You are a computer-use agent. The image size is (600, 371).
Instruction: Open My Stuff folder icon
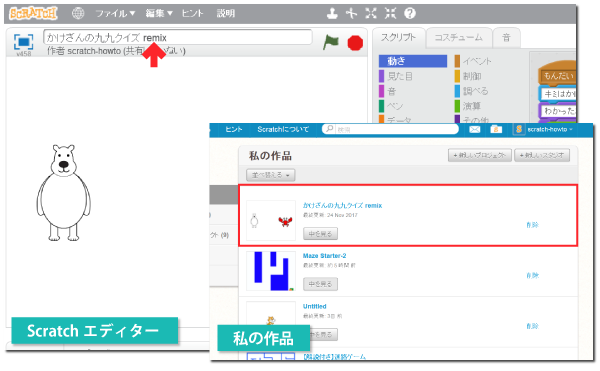tap(496, 129)
